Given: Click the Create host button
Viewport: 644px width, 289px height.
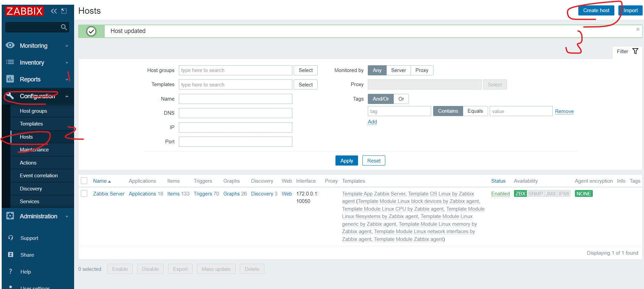Looking at the screenshot, I should tap(596, 10).
